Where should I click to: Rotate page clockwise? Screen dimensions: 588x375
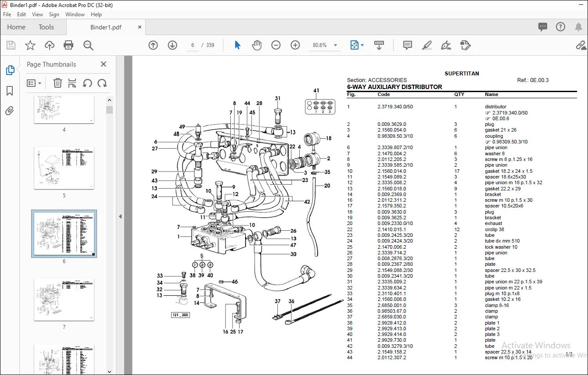[102, 83]
